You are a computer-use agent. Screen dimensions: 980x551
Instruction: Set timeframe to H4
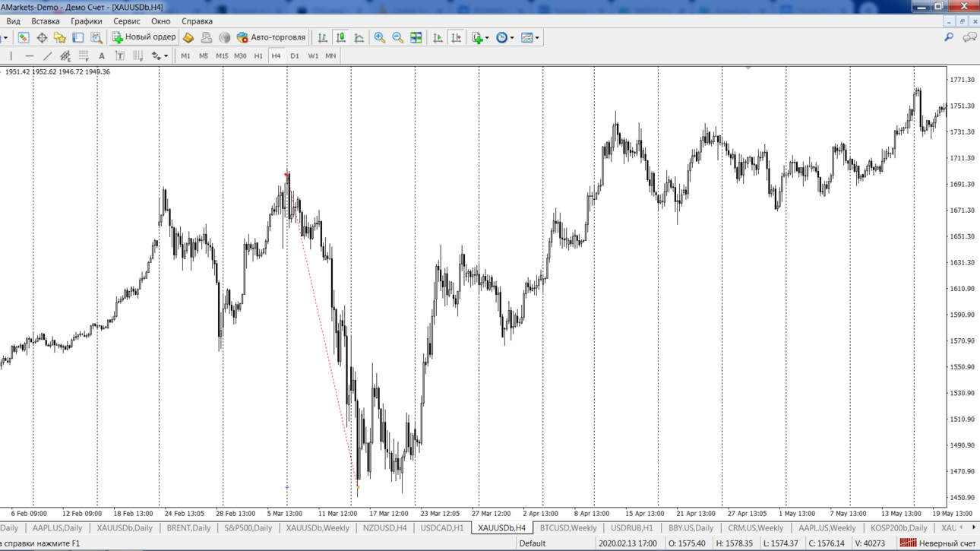pyautogui.click(x=276, y=55)
